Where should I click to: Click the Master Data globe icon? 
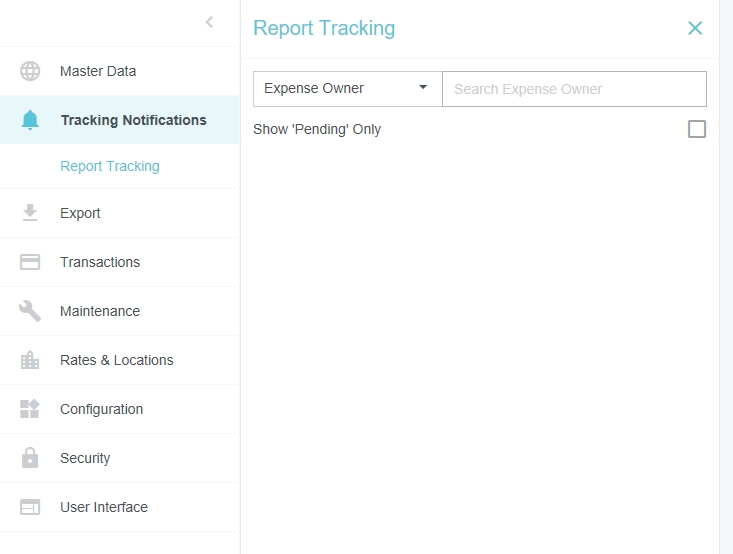[x=30, y=71]
